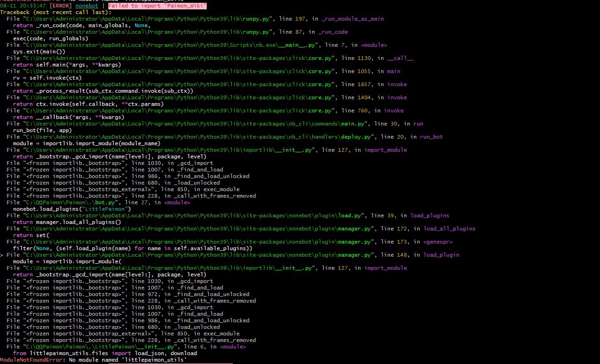600x364 pixels.
Task: Click 'module = importlib.import_module(module_name)' line
Action: (x=87, y=143)
